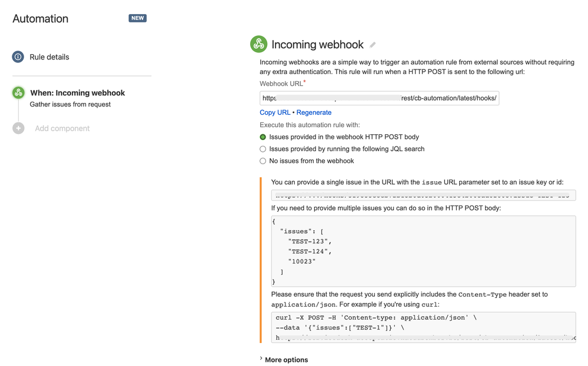The image size is (588, 366).
Task: Click the Execute this automation rule with label
Action: 310,125
